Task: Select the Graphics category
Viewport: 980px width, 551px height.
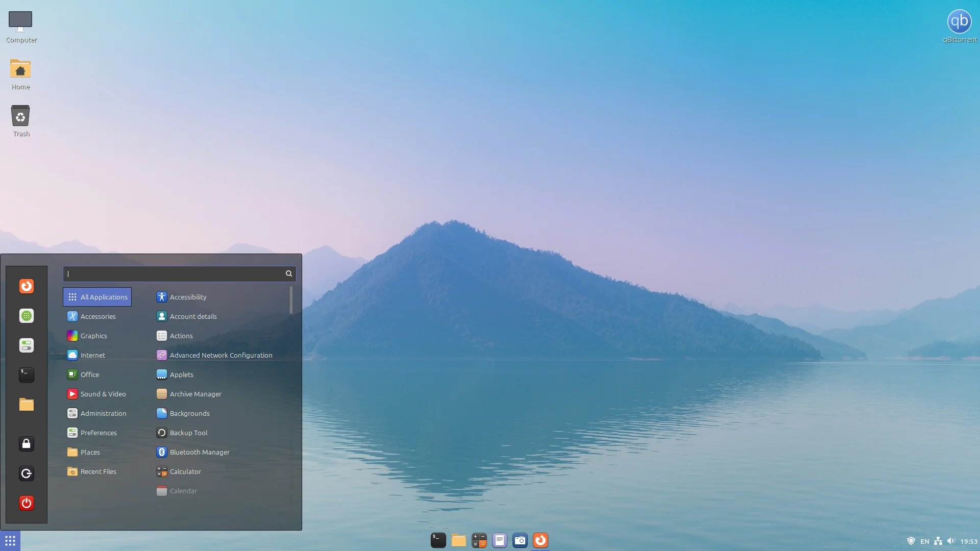Action: [93, 336]
